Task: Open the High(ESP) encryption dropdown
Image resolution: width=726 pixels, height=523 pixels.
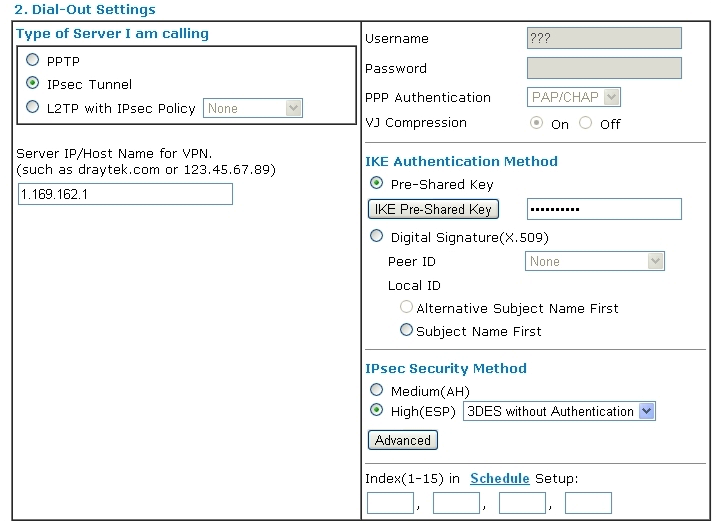Action: [x=559, y=411]
